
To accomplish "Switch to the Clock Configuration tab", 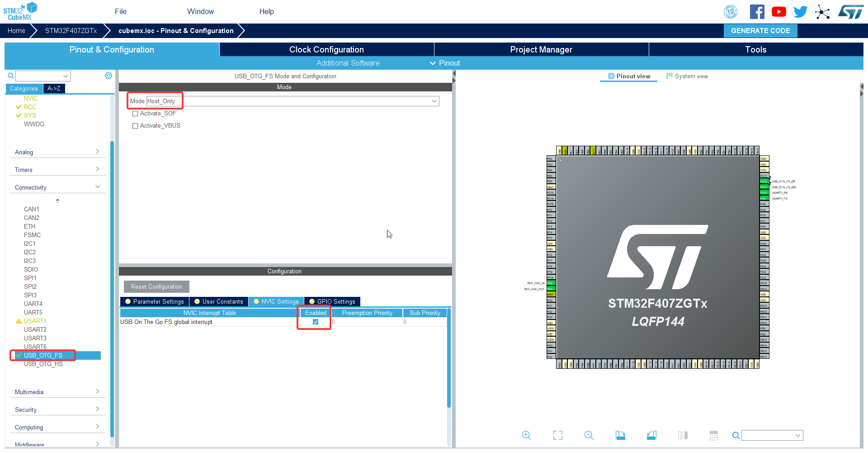I will coord(326,49).
